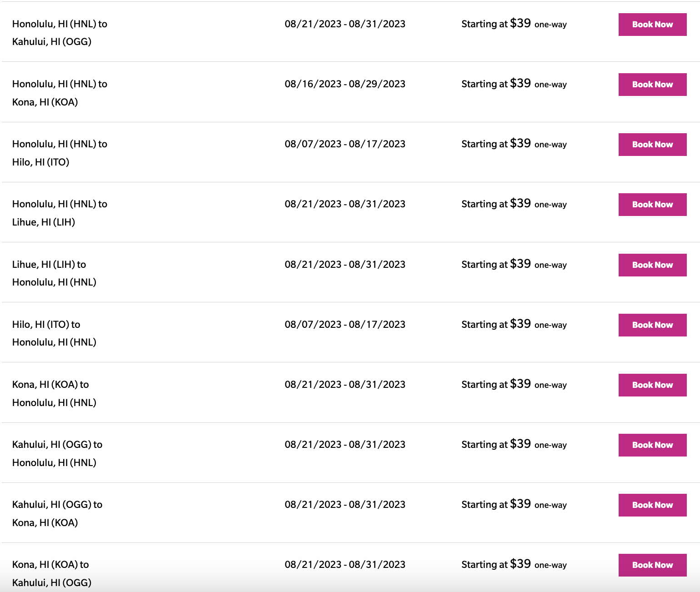Click the 08/16/2023 - 08/29/2023 travel dates
Image resolution: width=700 pixels, height=592 pixels.
[345, 84]
